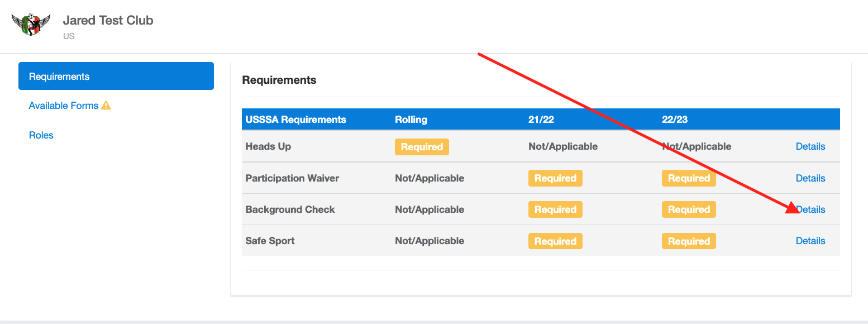Click the 22/23 column header

point(674,119)
